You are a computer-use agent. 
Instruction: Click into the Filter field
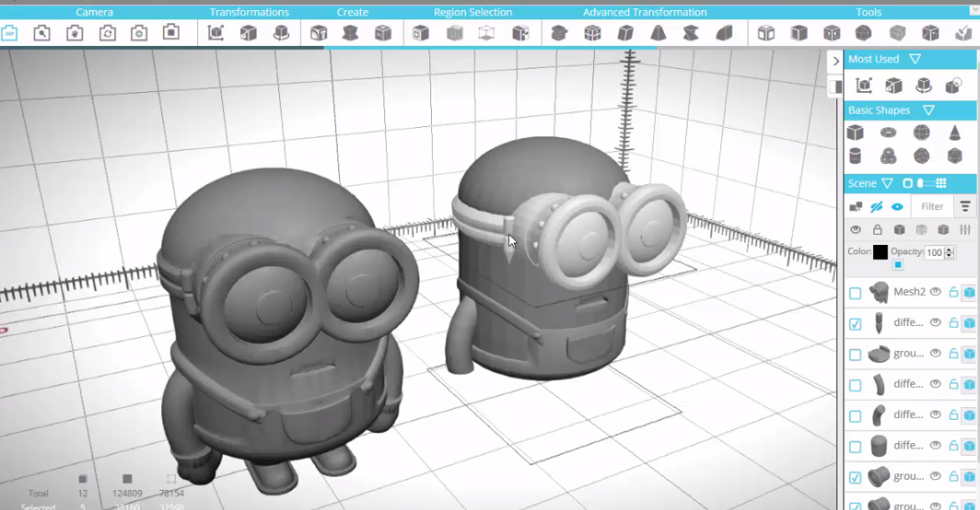point(932,207)
